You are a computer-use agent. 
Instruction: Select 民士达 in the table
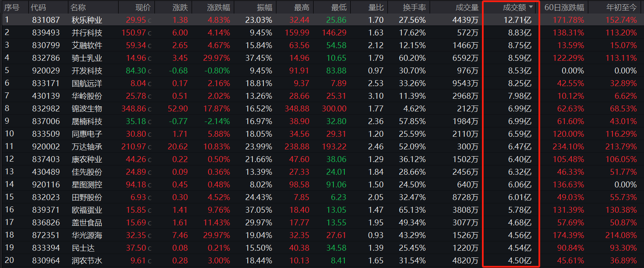click(83, 248)
